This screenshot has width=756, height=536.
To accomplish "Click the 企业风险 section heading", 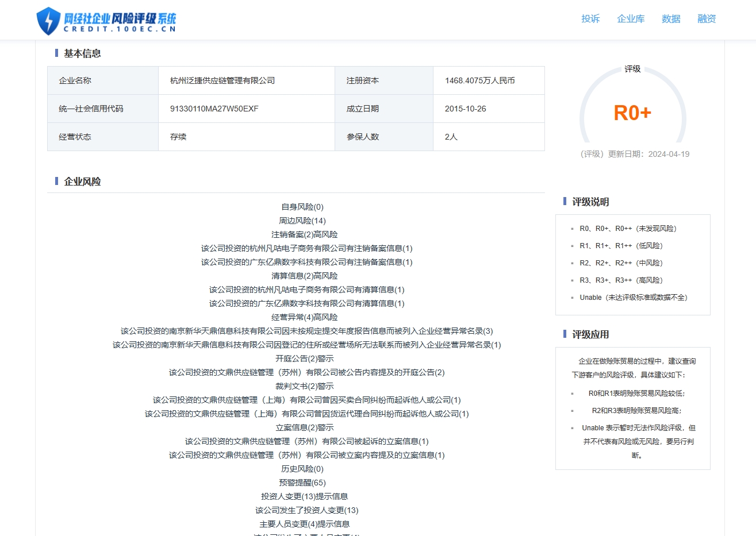I will (82, 182).
